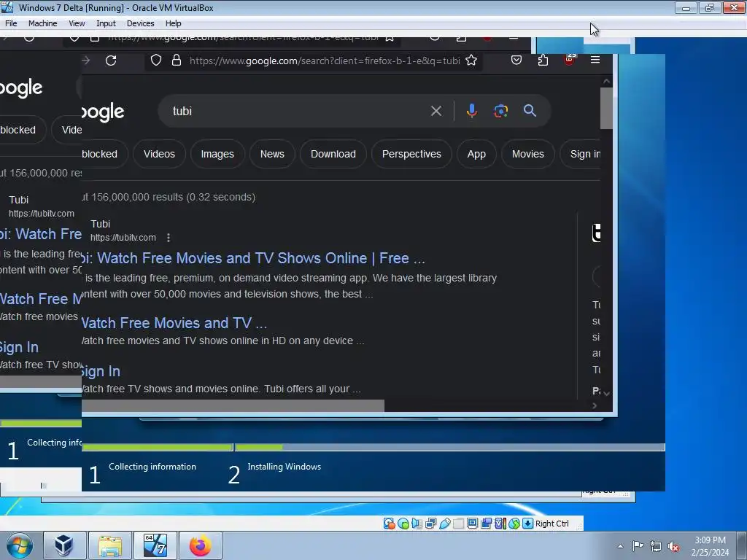Screen dimensions: 747x560
Task: Click the host key arrow icon
Action: click(527, 524)
